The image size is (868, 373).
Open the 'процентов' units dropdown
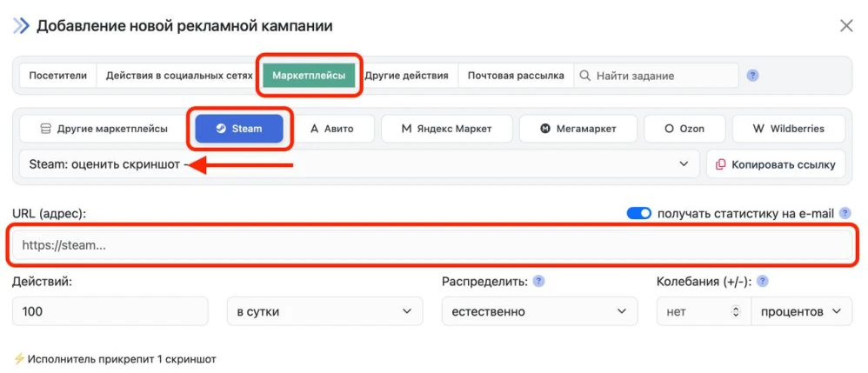click(801, 311)
